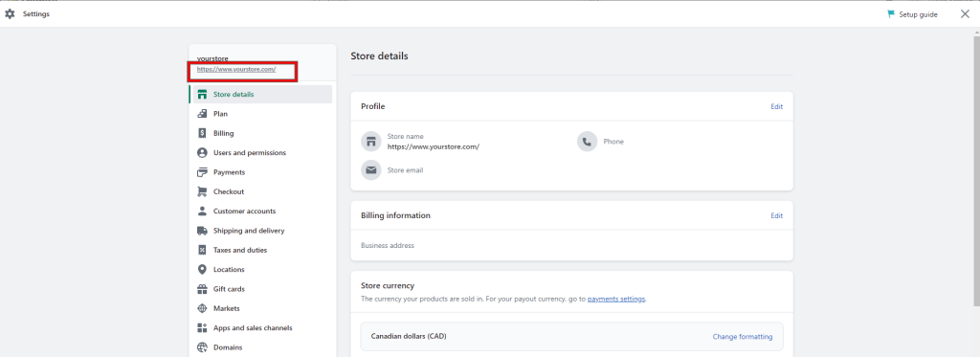980x357 pixels.
Task: Click the Payments card icon
Action: coord(202,172)
